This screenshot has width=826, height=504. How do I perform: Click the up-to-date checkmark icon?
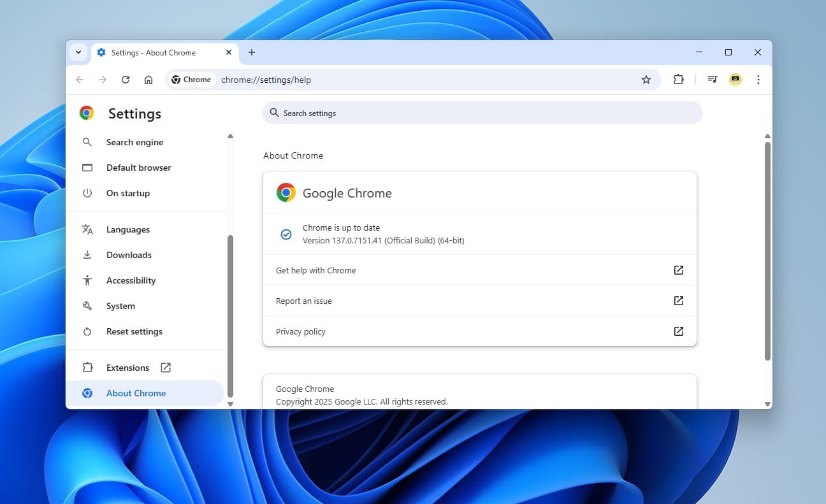tap(286, 234)
